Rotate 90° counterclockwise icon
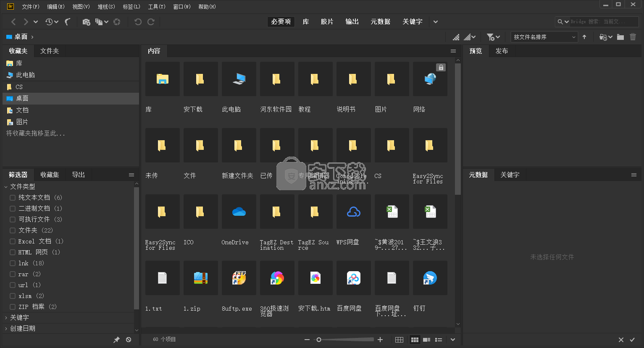This screenshot has height=348, width=644. [138, 22]
